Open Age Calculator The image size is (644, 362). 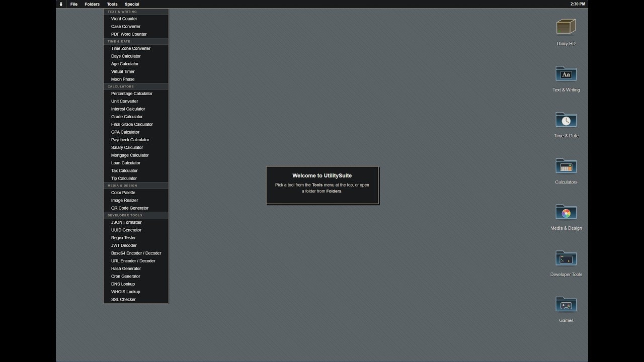coord(136,64)
